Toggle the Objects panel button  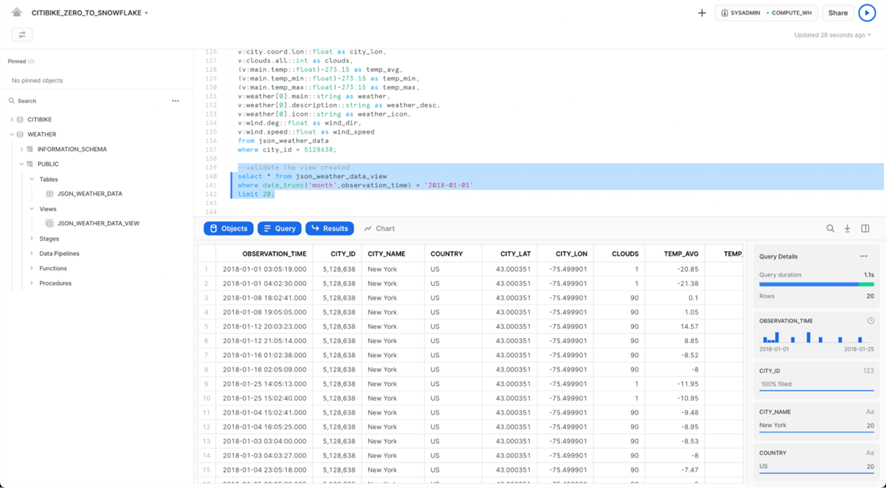[x=228, y=229]
